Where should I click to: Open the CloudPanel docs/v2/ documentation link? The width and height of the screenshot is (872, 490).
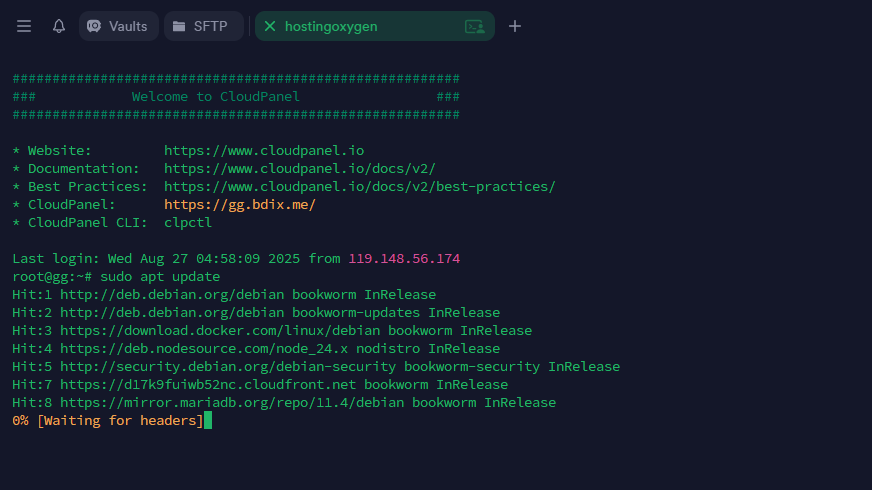(300, 169)
